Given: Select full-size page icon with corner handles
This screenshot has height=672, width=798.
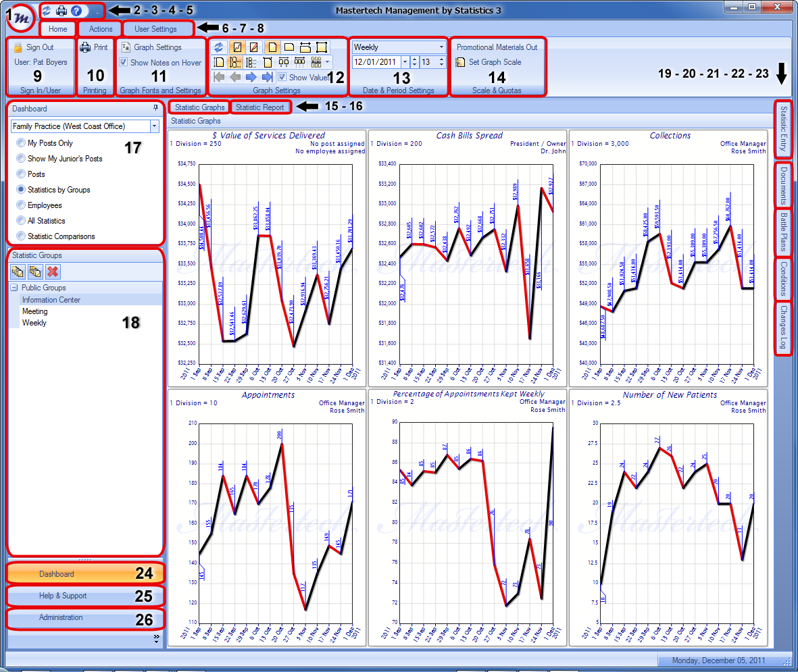Looking at the screenshot, I should point(322,47).
